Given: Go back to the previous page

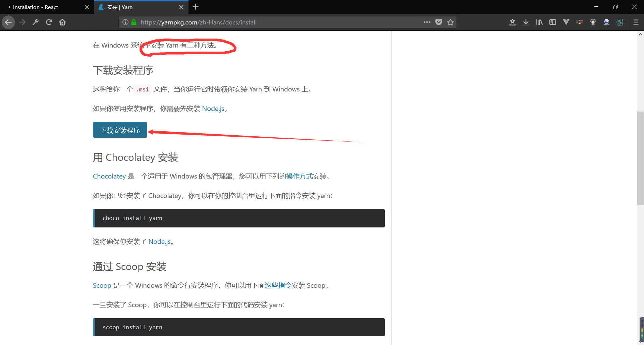Looking at the screenshot, I should click(x=8, y=22).
